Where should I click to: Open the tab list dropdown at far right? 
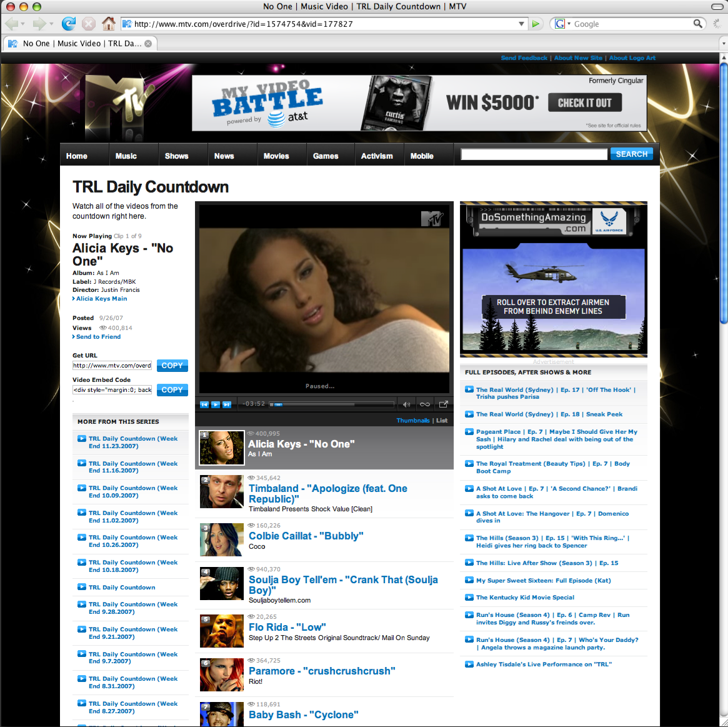[724, 43]
